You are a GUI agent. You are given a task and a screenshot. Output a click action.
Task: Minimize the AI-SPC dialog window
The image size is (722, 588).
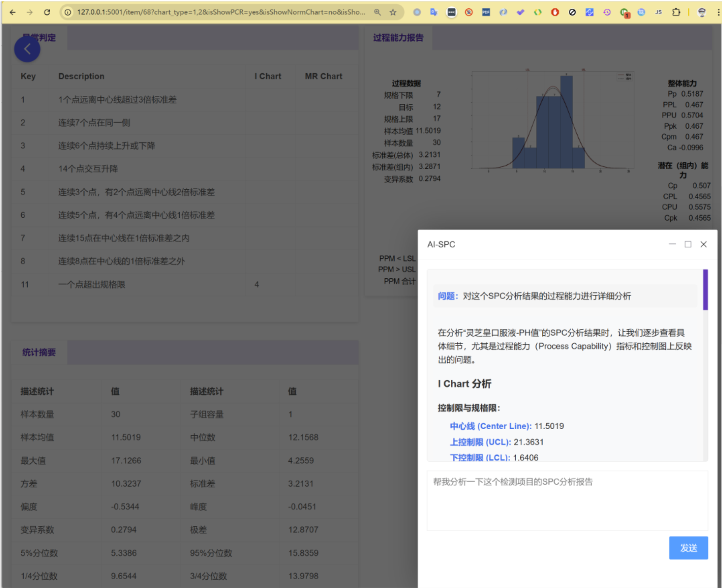672,244
